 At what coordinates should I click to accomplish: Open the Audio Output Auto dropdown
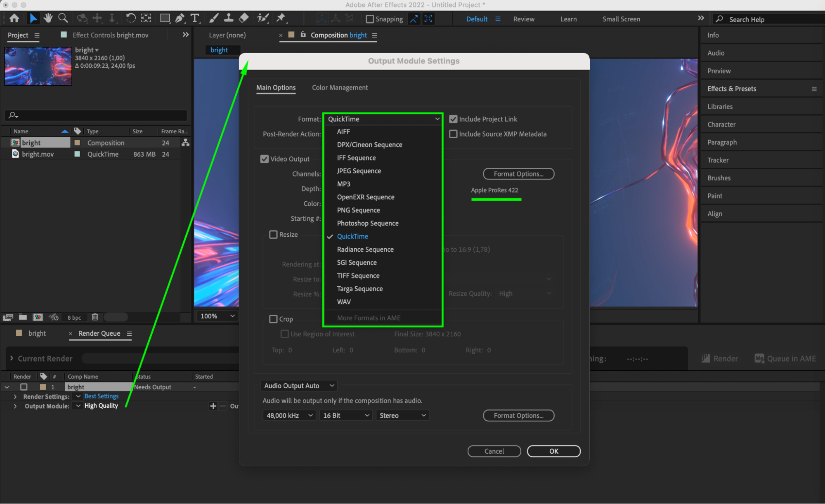coord(299,386)
